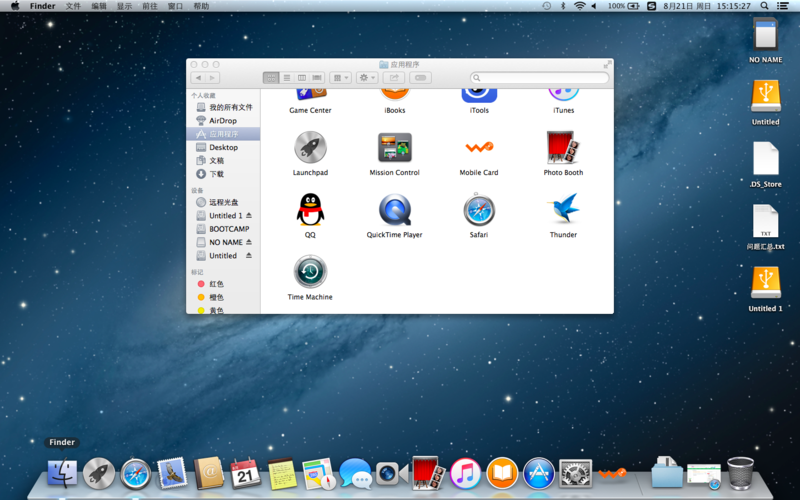
Task: Launch Time Machine from the applications list
Action: [310, 272]
